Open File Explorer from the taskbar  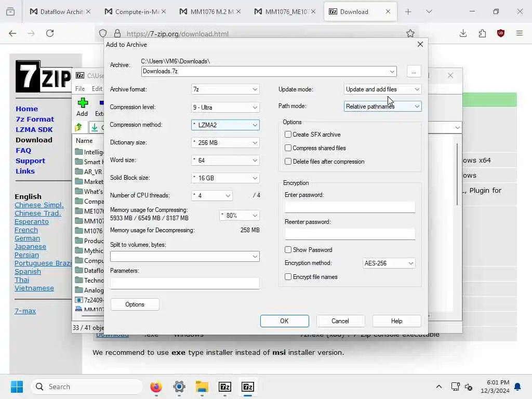pos(202,387)
